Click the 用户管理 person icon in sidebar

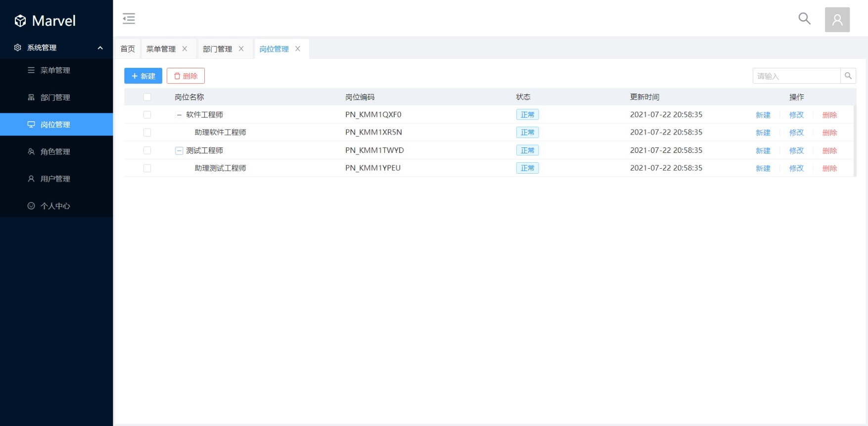click(x=31, y=179)
